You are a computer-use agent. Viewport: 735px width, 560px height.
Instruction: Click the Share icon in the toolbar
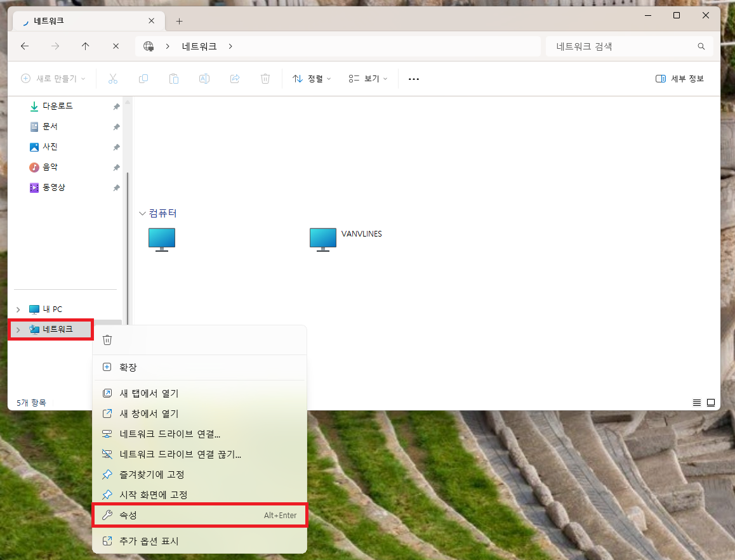click(234, 78)
